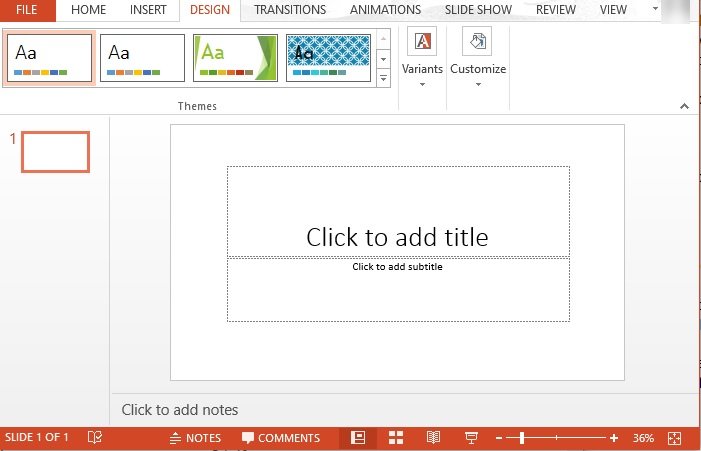
Task: Switch to Slide Sorter view icon
Action: [x=396, y=438]
